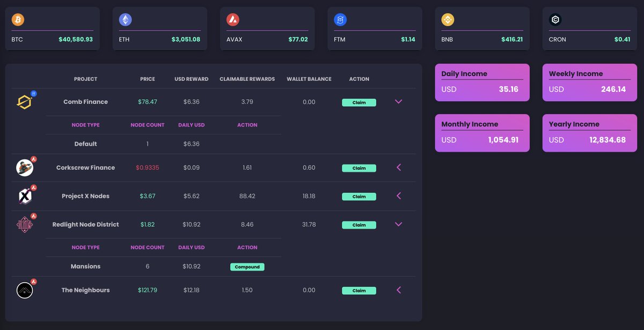Image resolution: width=644 pixels, height=330 pixels.
Task: Claim rewards for Comb Finance
Action: pos(359,102)
